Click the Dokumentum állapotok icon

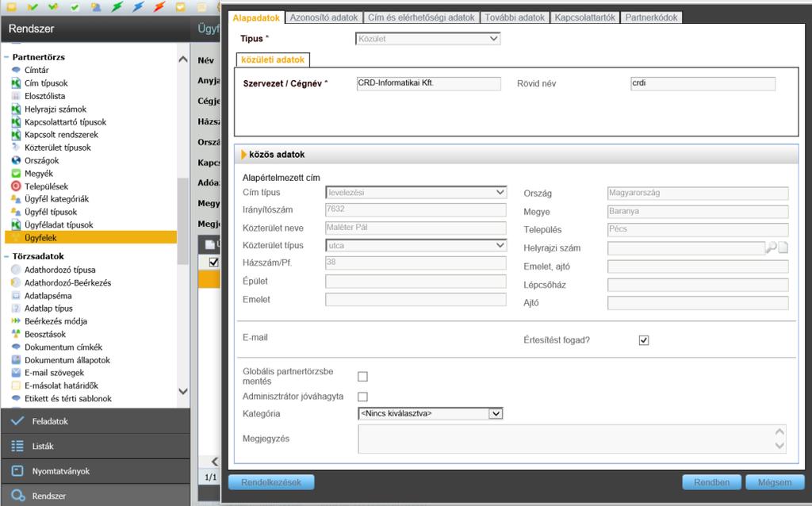coord(16,360)
